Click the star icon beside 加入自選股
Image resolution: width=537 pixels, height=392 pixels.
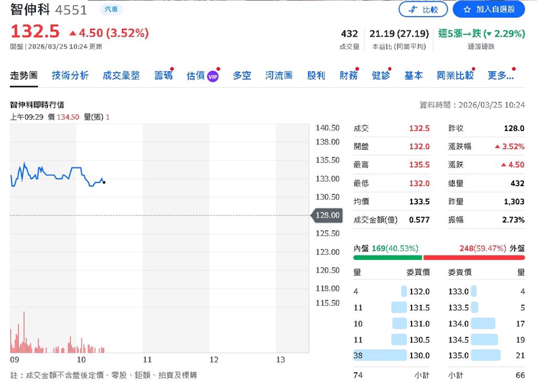(467, 9)
